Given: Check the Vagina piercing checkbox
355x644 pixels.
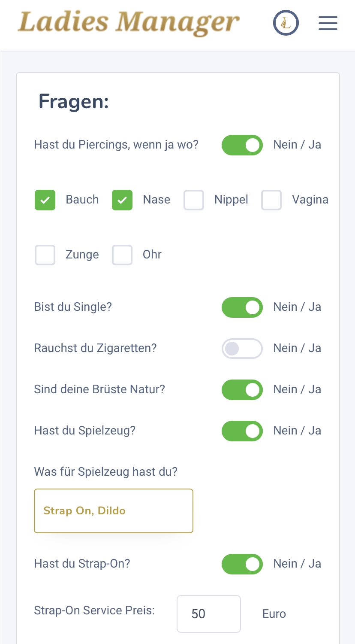Looking at the screenshot, I should click(x=271, y=200).
